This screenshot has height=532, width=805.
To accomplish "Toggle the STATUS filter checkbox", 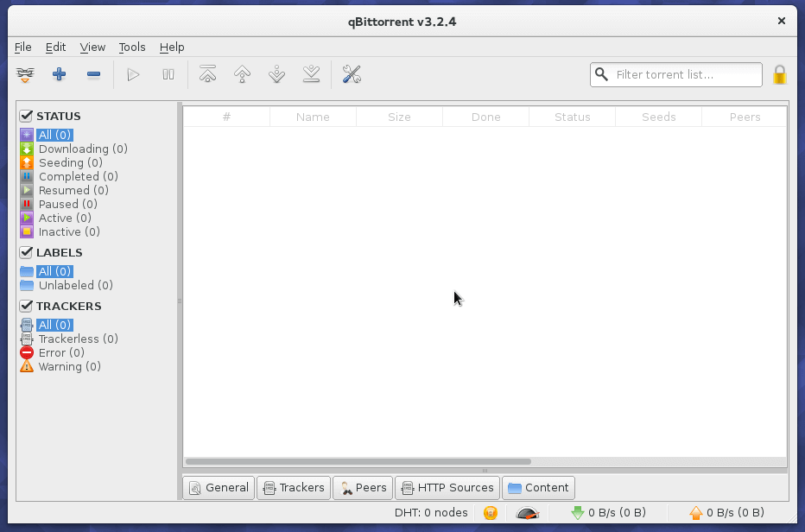I will 26,116.
